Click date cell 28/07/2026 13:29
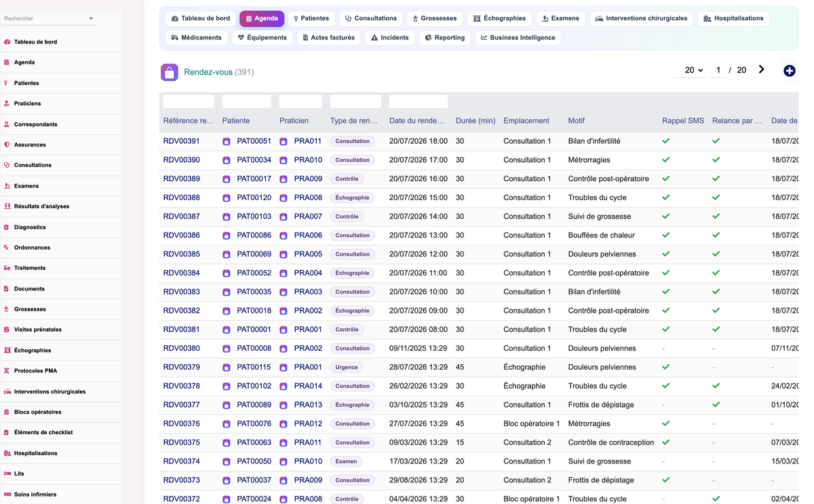Image resolution: width=814 pixels, height=504 pixels. [418, 367]
